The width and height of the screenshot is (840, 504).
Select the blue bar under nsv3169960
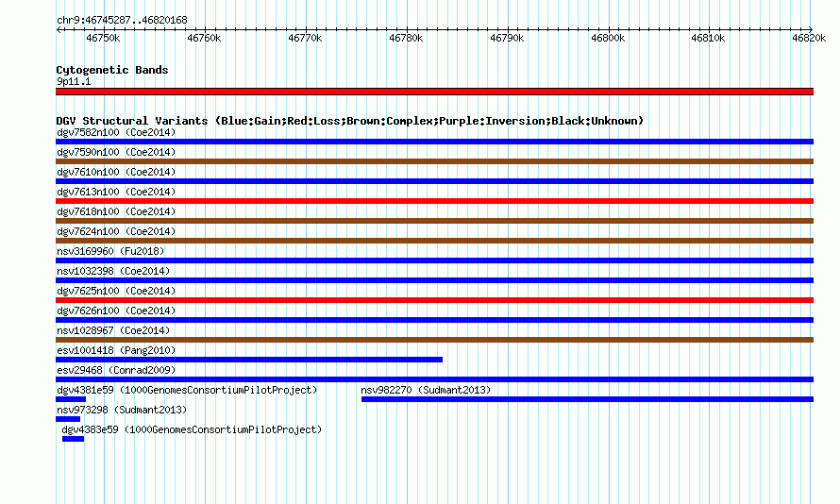tap(434, 260)
